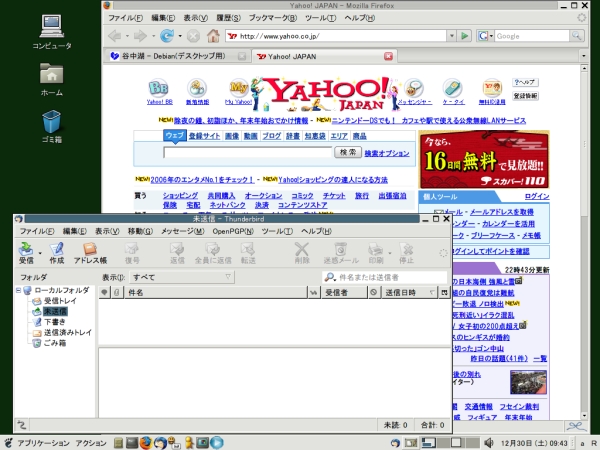Open the dropdown arrow next to 受信 button
This screenshot has width=600, height=450.
40,253
